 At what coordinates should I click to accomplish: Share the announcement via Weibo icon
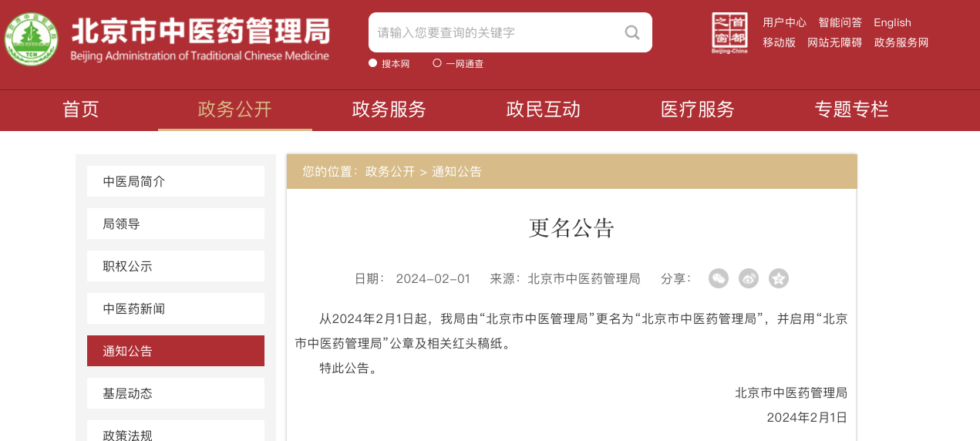[749, 279]
